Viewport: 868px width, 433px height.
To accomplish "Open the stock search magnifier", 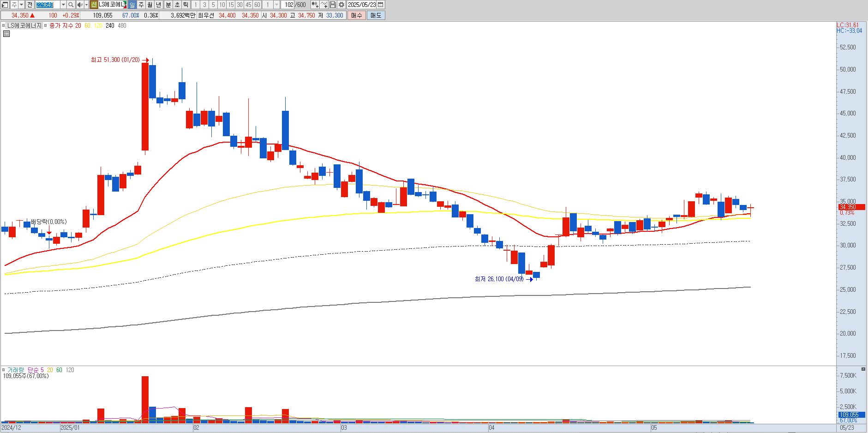I will pos(71,5).
